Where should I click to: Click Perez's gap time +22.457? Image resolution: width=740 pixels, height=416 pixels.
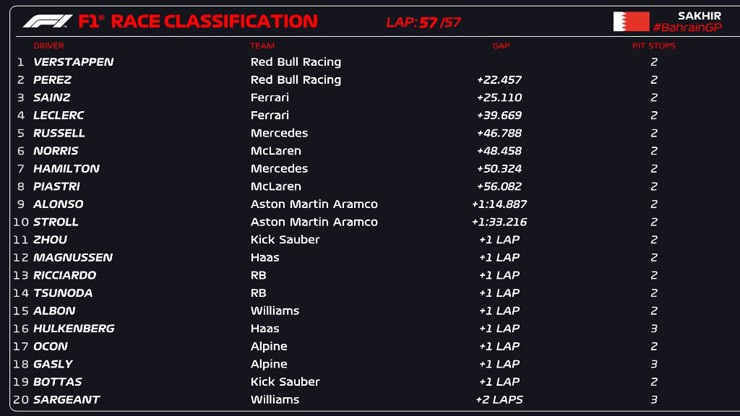pos(499,80)
